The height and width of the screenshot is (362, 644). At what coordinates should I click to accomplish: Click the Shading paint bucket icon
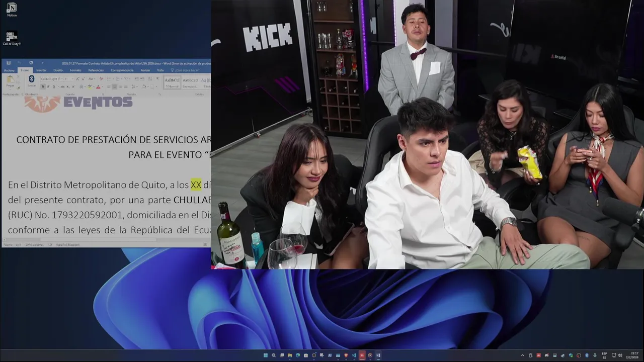144,86
